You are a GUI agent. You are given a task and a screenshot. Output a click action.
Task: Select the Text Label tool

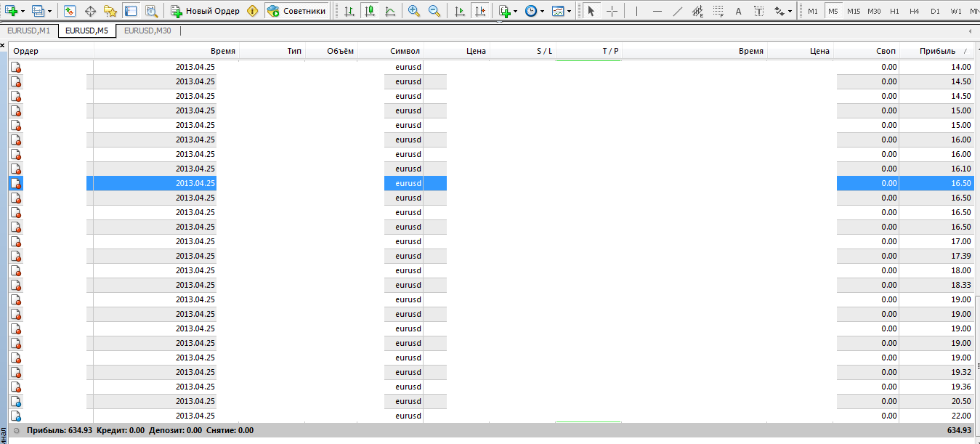[x=758, y=11]
